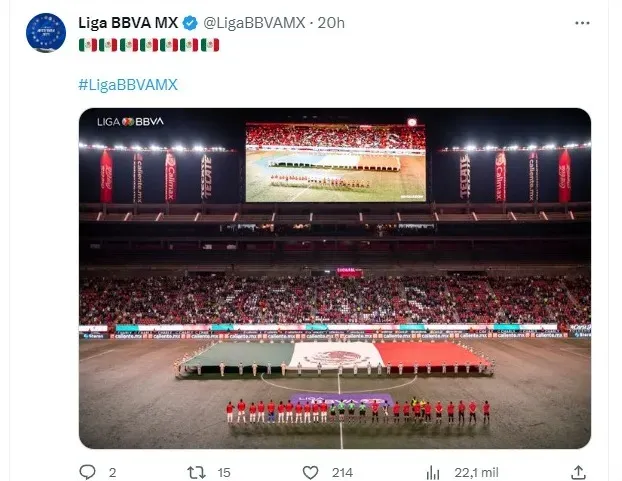Click the reply count 2
This screenshot has height=481, width=622.
click(x=113, y=472)
